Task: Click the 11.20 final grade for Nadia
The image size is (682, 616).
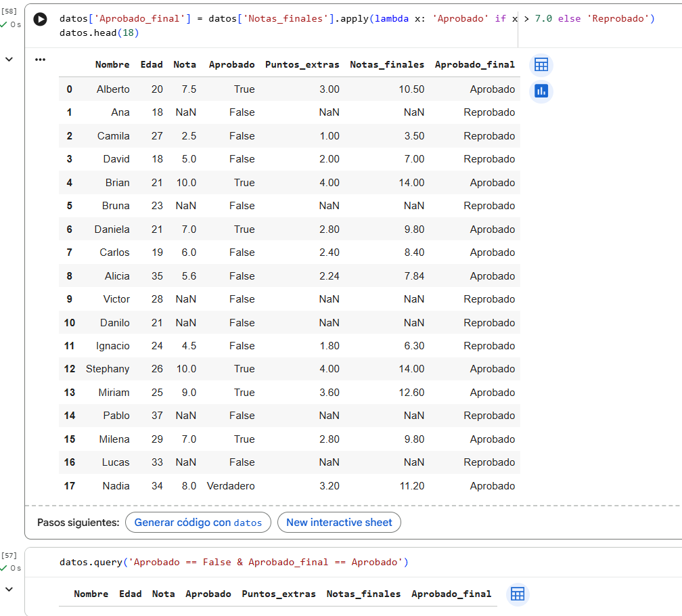Action: click(x=412, y=486)
